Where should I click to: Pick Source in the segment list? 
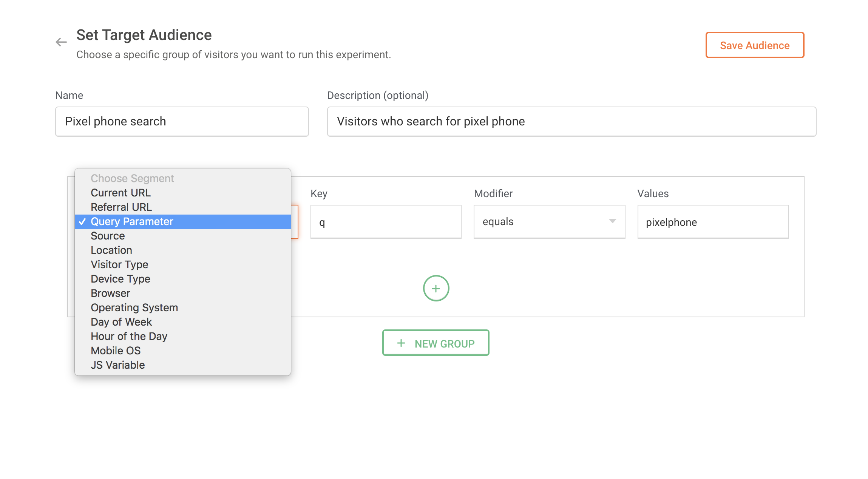[108, 236]
